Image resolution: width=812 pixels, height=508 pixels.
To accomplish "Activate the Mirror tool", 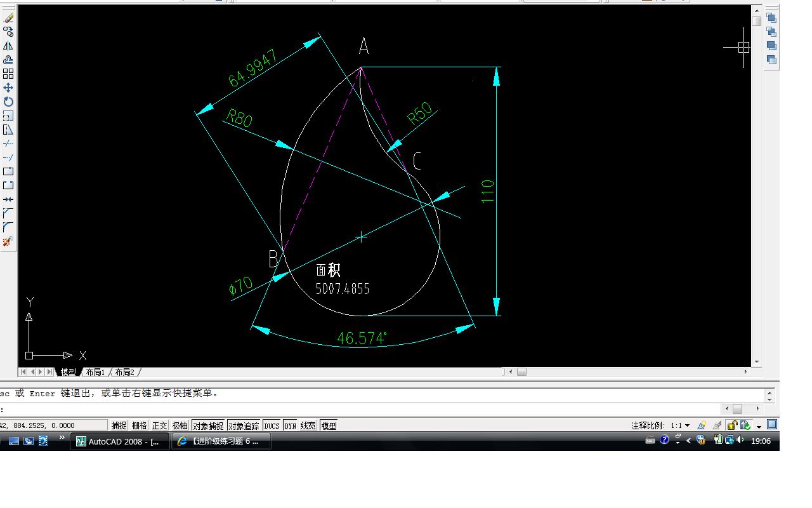I will pos(8,46).
